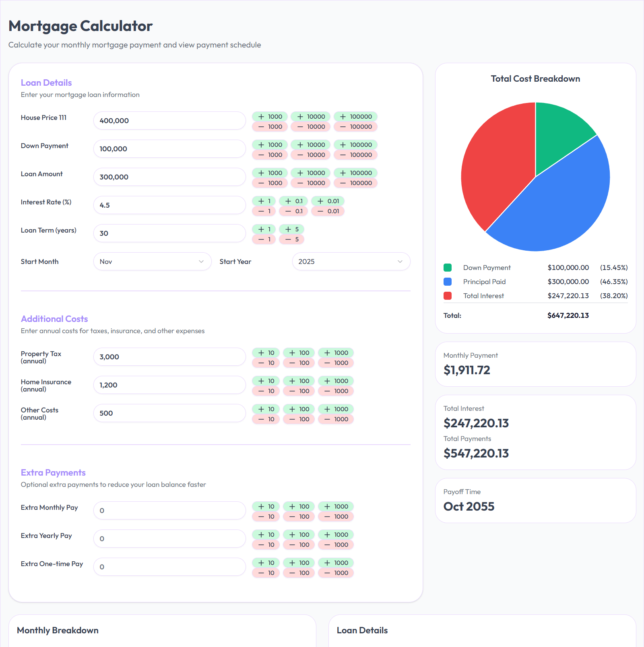Increase Property Tax by 100

298,352
